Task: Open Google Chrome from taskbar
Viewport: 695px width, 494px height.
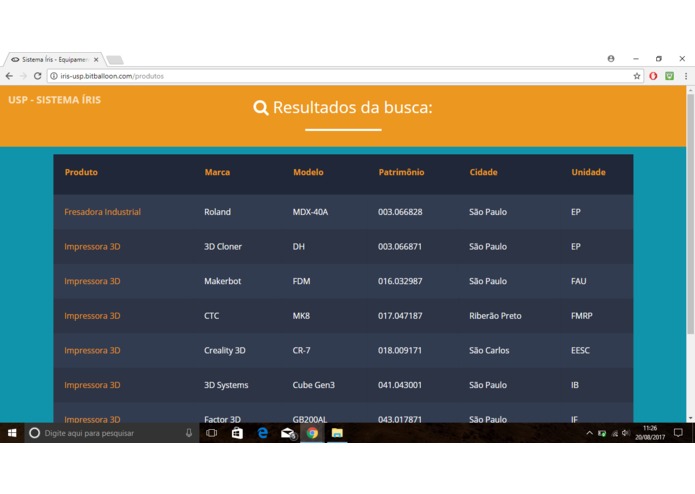Action: [312, 433]
